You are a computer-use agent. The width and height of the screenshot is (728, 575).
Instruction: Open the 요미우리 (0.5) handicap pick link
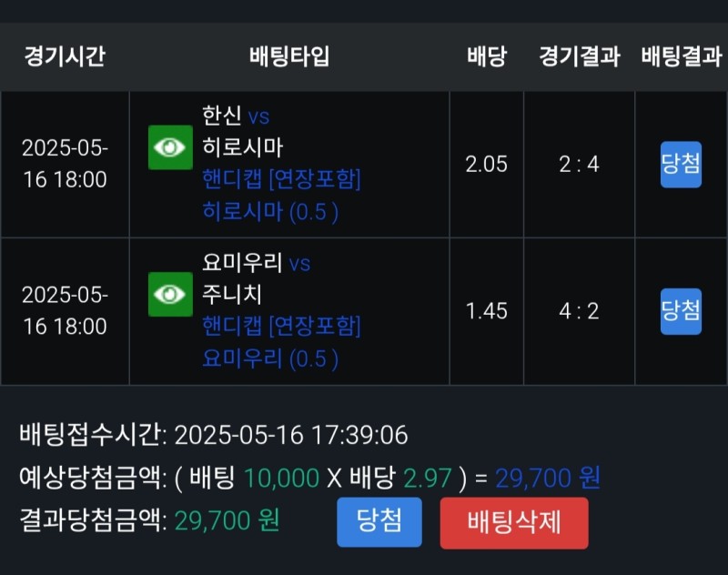point(270,358)
